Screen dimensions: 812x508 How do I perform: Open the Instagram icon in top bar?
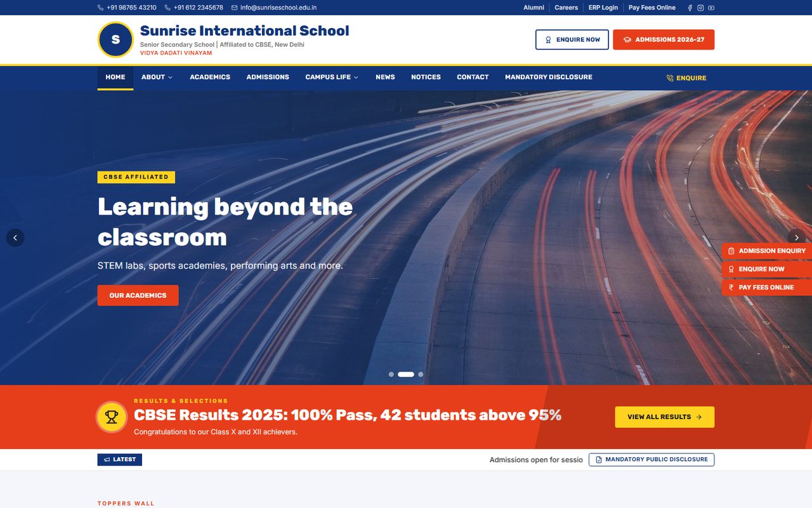pos(700,8)
